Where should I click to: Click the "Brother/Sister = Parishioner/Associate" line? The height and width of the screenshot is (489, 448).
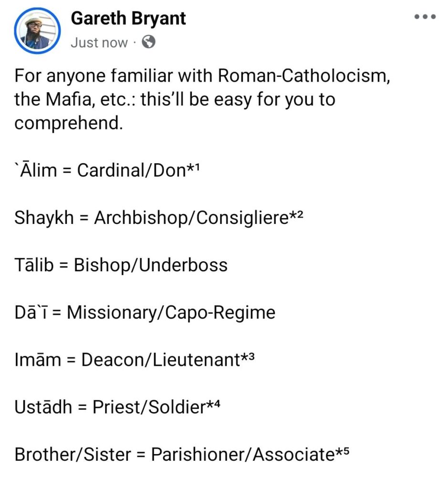(x=174, y=455)
